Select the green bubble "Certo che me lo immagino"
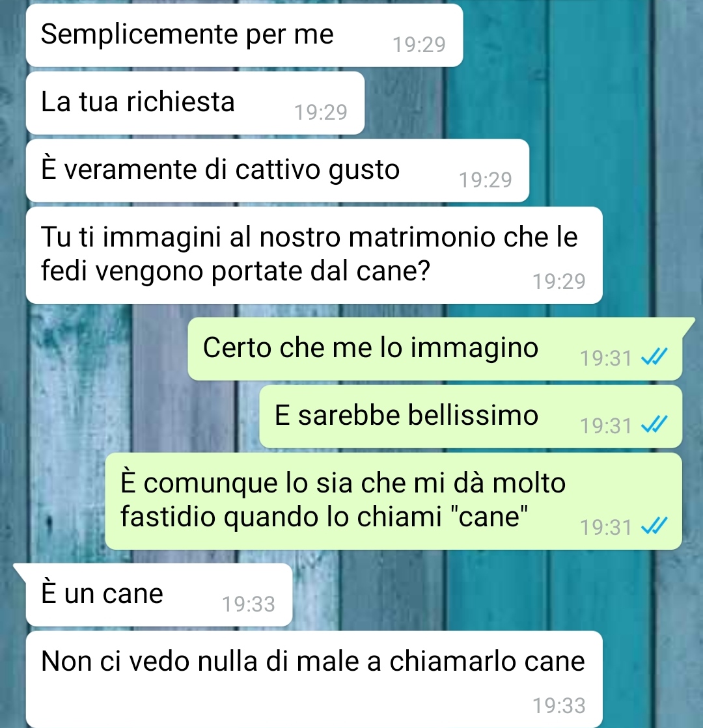 pyautogui.click(x=435, y=349)
